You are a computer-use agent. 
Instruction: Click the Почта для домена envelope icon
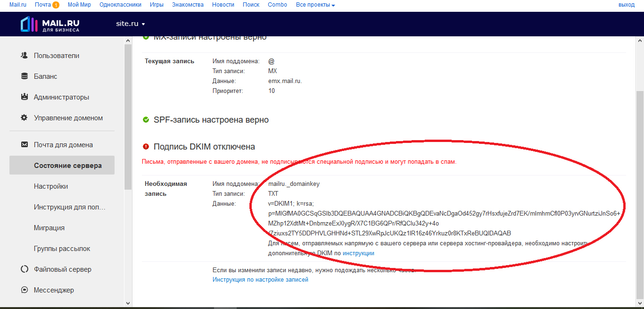(x=25, y=145)
